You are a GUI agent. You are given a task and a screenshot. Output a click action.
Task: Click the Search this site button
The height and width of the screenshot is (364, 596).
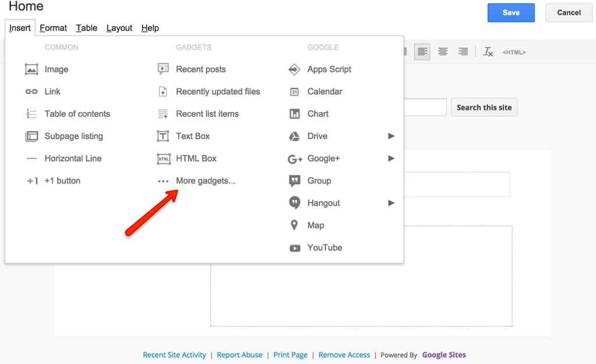(x=484, y=108)
